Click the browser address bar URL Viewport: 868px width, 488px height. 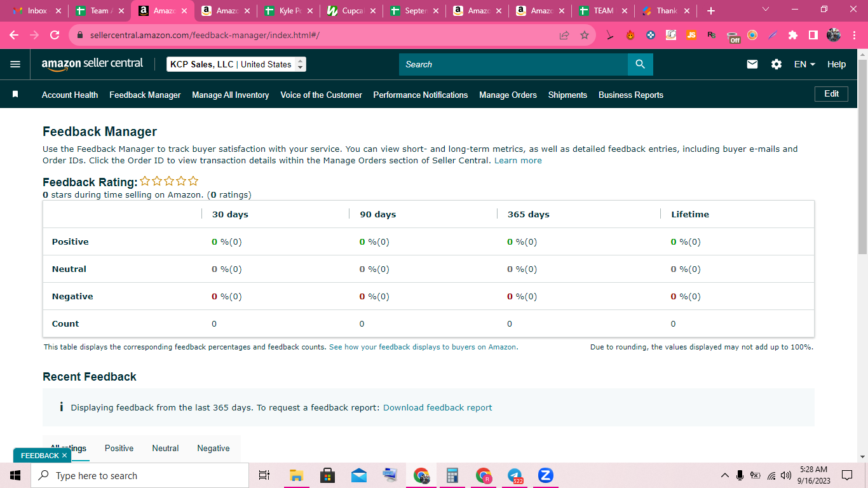click(x=205, y=36)
